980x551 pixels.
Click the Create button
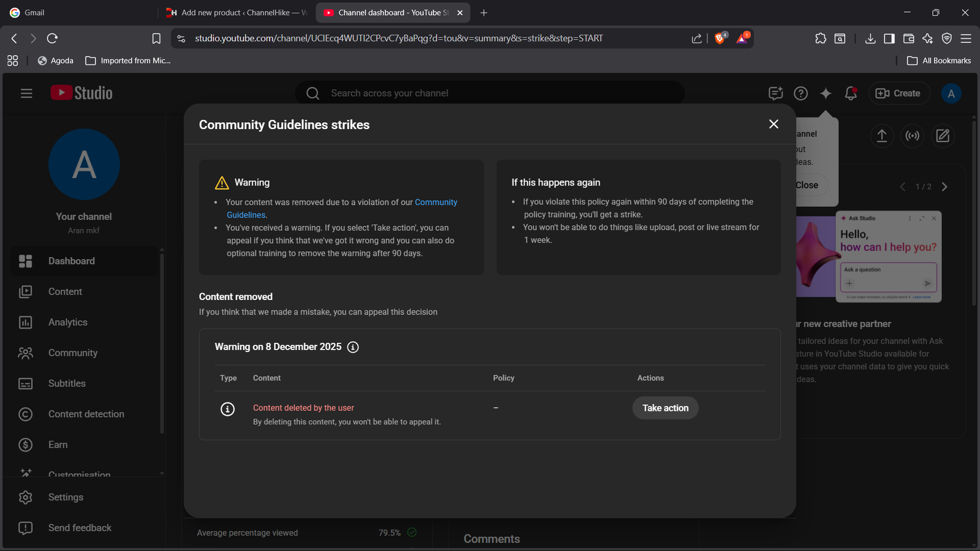click(x=899, y=93)
